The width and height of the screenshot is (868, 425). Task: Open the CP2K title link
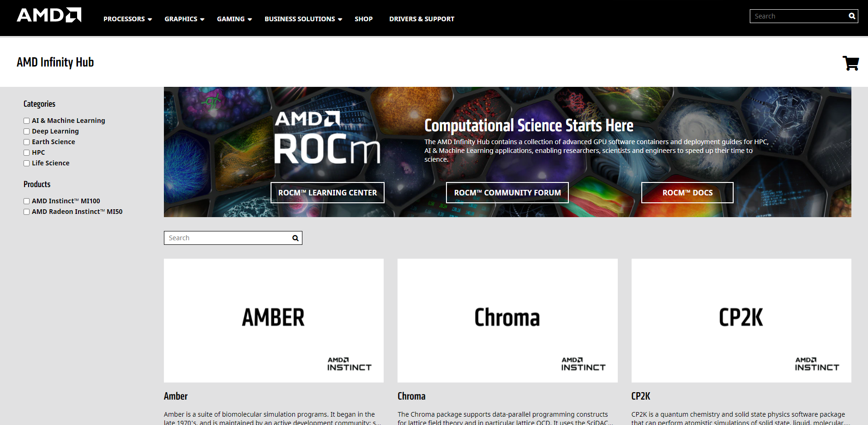tap(640, 396)
